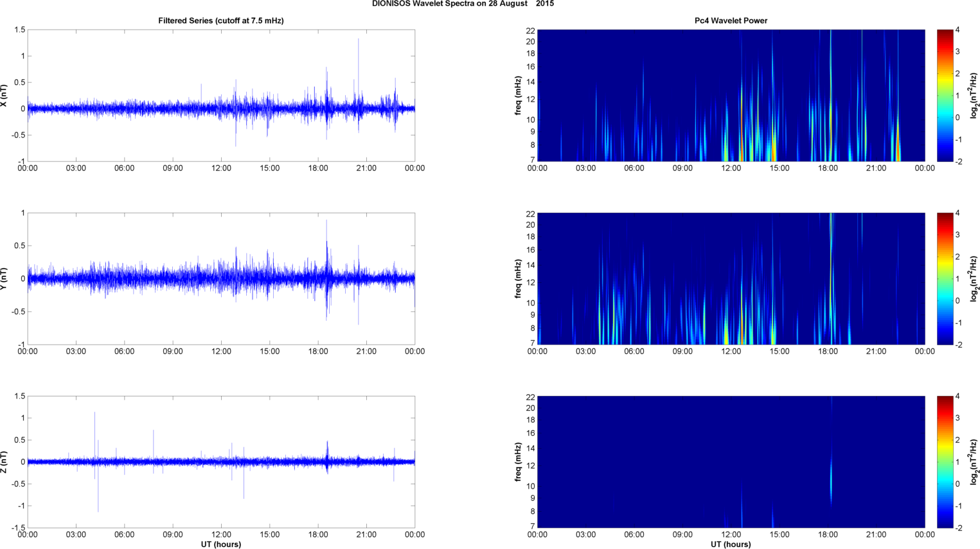Click the main title "DIONISOS Wavelet Spectra on 28 August 2015"
980x549 pixels.
coord(463,4)
